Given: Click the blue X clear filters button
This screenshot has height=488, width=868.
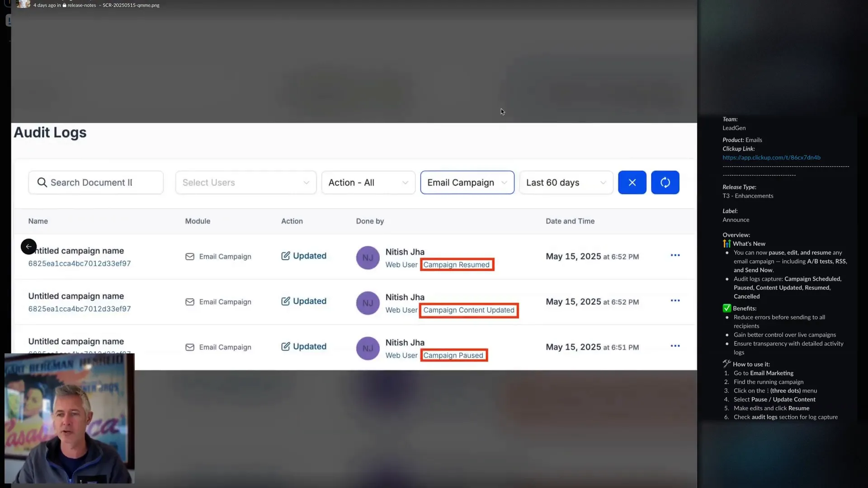Looking at the screenshot, I should [x=632, y=183].
